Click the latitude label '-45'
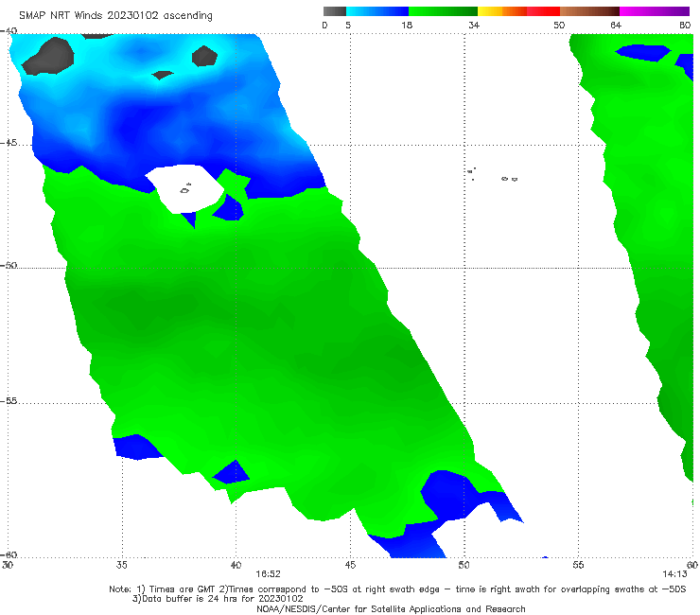 click(9, 143)
